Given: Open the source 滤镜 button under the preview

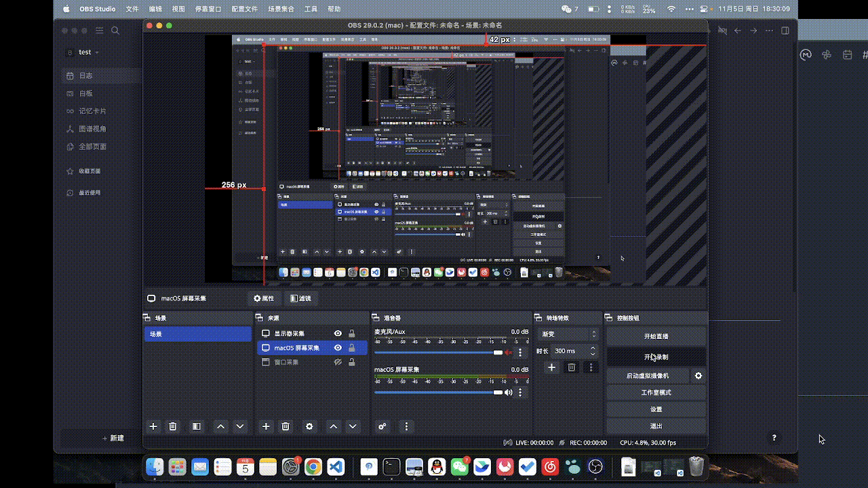Looking at the screenshot, I should 300,298.
